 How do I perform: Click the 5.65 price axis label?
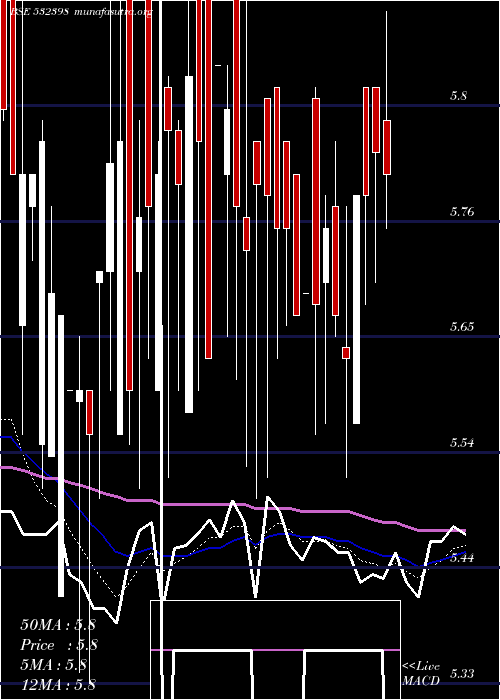click(462, 326)
